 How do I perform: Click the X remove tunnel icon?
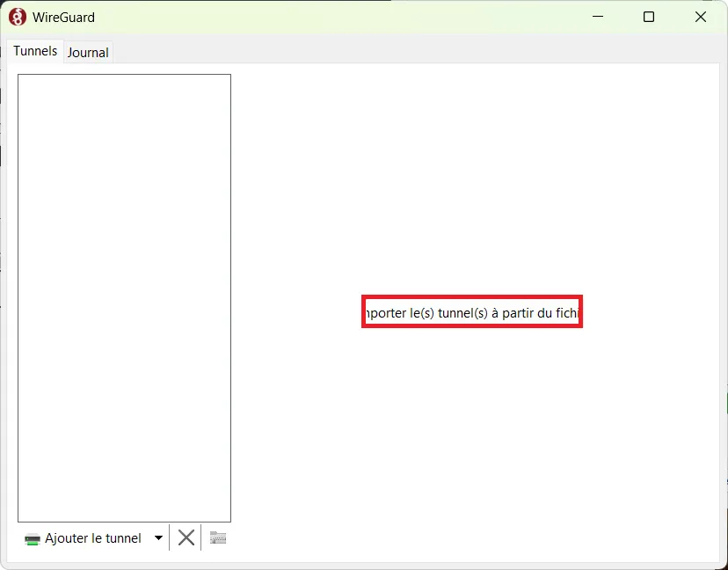(x=186, y=538)
